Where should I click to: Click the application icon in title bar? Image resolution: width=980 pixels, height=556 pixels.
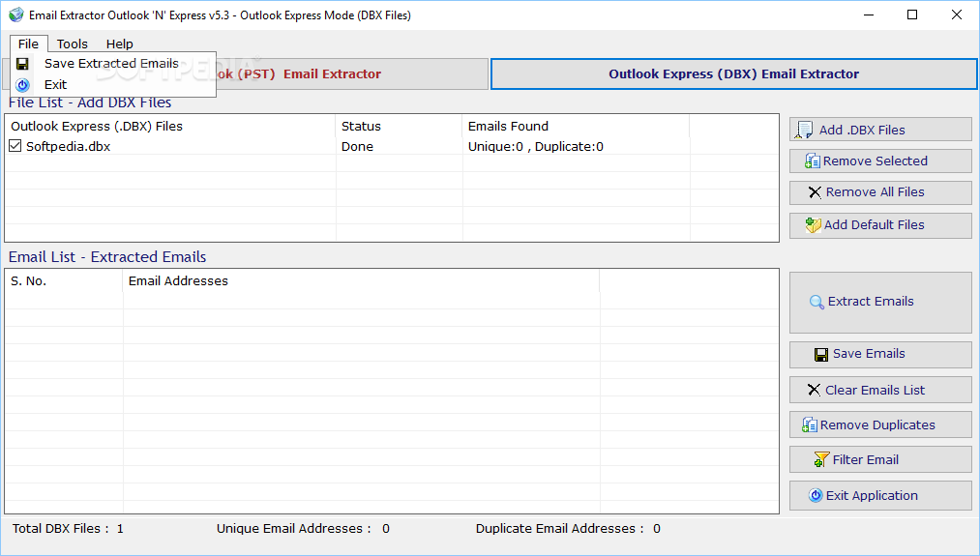coord(15,15)
